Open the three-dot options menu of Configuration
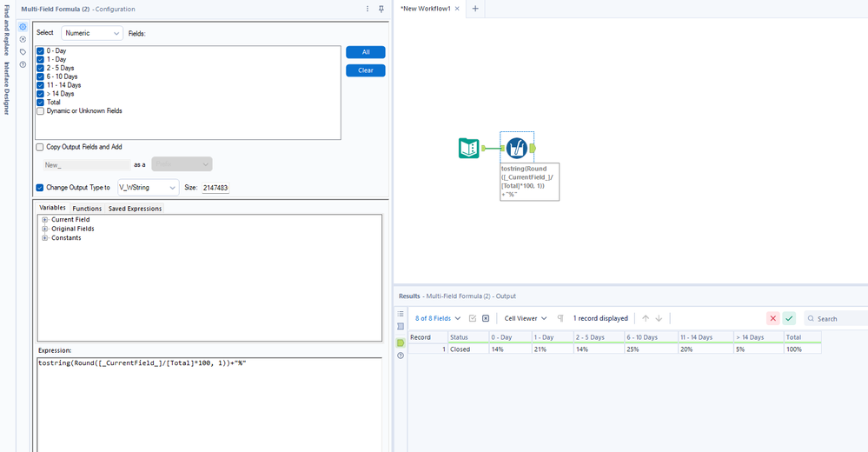The image size is (868, 452). (x=368, y=9)
